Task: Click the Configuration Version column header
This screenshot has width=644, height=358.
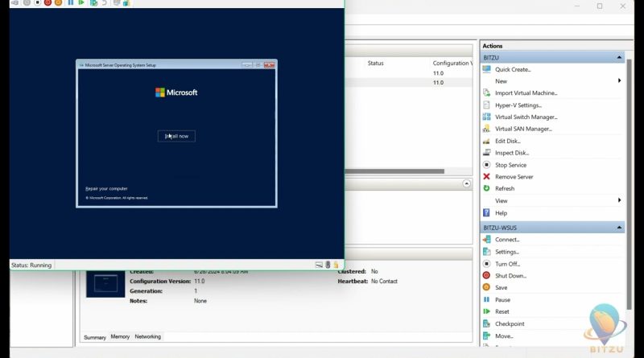Action: [452, 63]
